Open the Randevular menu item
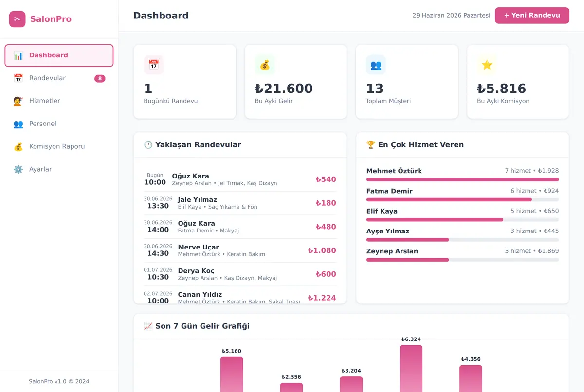 pos(59,78)
